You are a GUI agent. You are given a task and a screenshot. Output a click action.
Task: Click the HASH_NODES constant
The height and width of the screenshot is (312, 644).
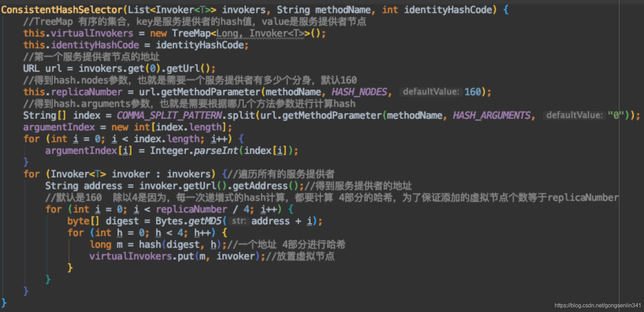[x=360, y=92]
